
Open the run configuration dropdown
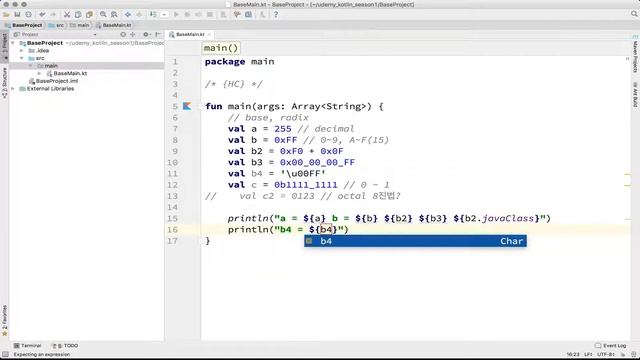164,14
